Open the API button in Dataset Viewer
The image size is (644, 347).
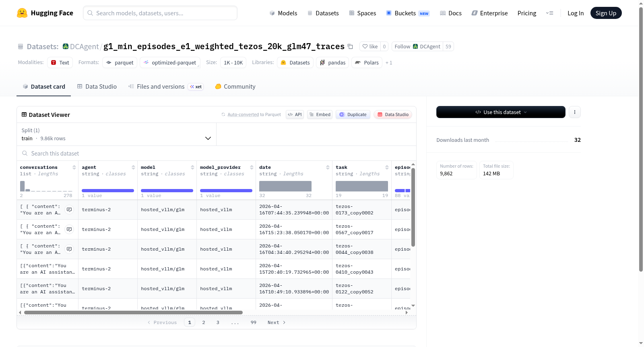click(295, 114)
